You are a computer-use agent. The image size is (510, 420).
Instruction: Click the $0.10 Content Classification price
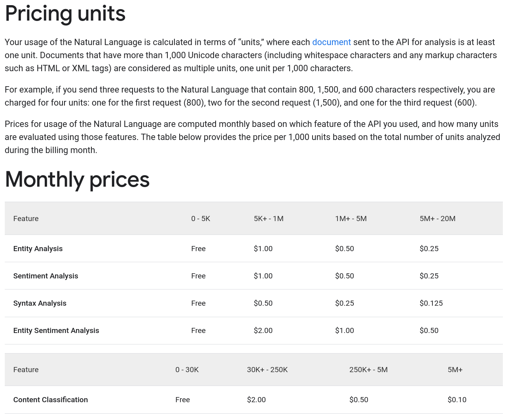457,400
